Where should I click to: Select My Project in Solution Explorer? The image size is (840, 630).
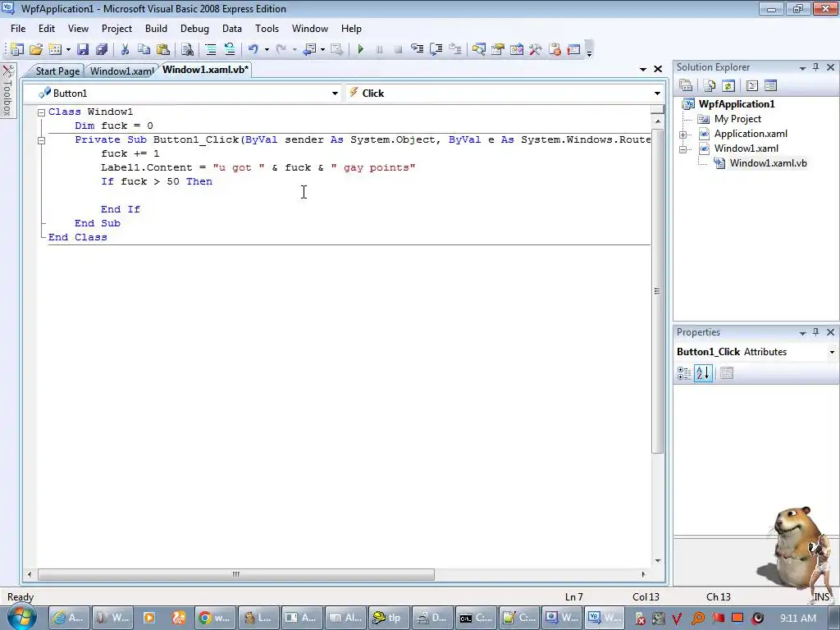[737, 119]
